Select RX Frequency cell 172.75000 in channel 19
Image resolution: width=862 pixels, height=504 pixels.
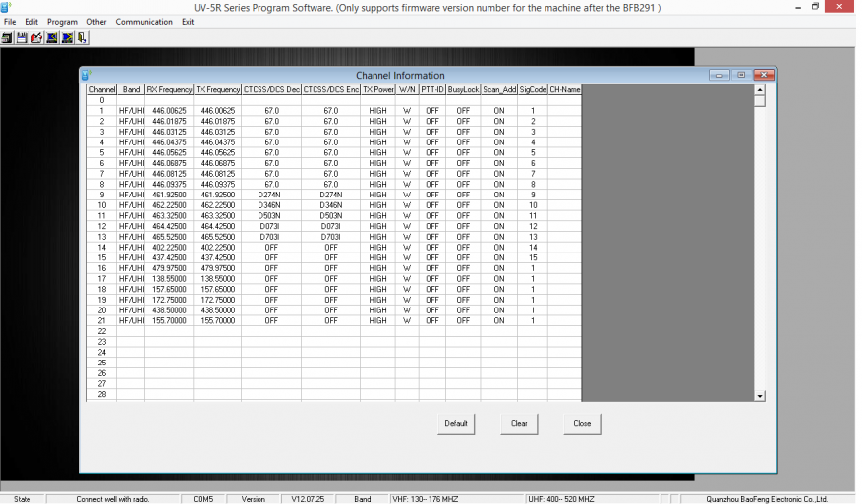tap(169, 300)
